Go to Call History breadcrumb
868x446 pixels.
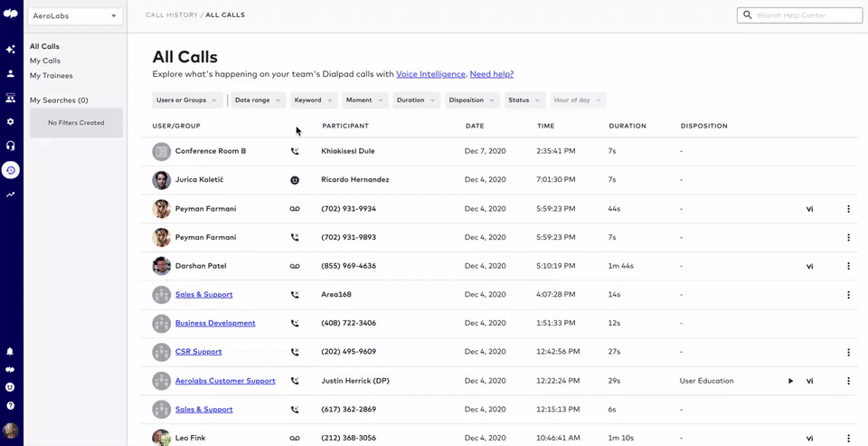(172, 15)
